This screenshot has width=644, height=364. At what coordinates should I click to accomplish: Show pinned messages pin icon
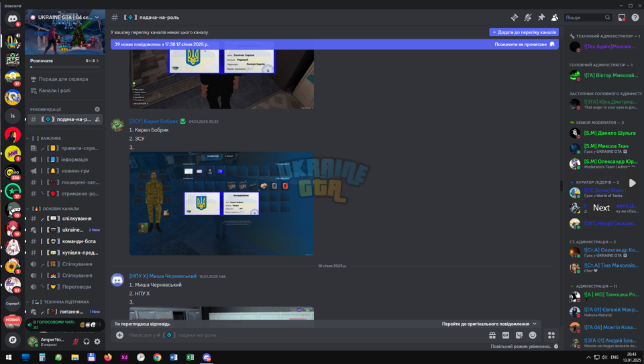pos(541,17)
